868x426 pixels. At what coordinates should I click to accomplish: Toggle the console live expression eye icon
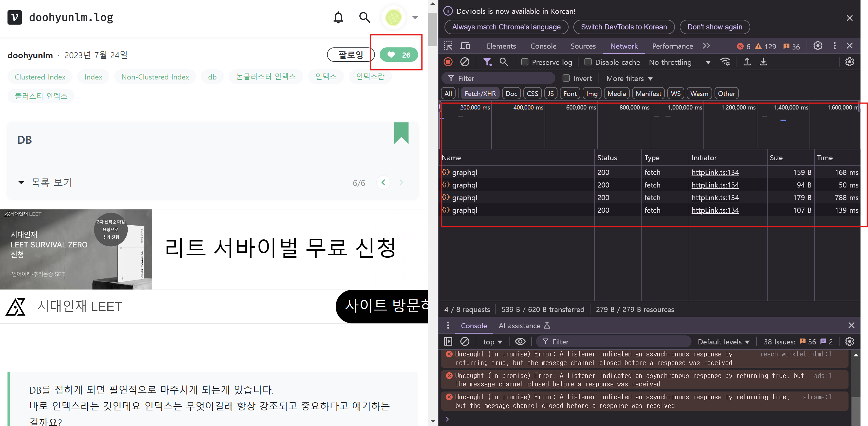(520, 342)
